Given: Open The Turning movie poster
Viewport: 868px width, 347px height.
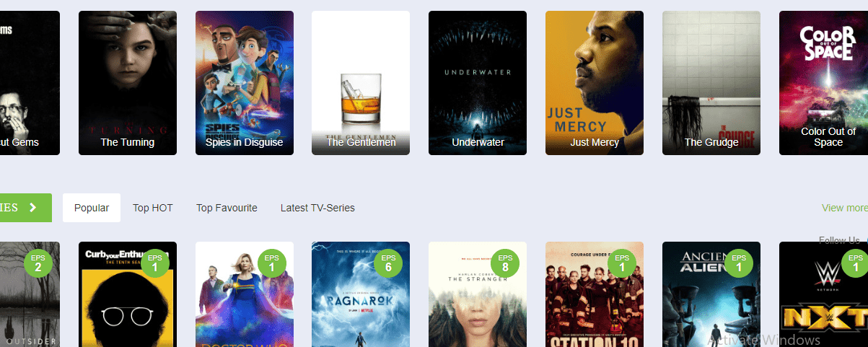Looking at the screenshot, I should point(128,83).
